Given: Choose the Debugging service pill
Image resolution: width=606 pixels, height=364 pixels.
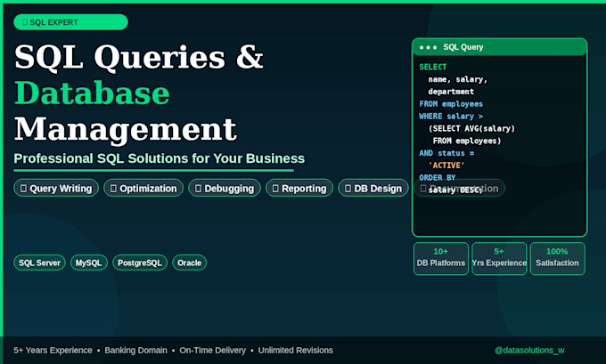Looking at the screenshot, I should (225, 188).
